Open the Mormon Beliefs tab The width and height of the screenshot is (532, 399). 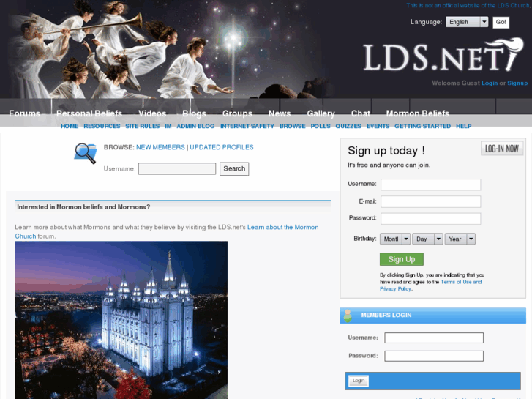click(x=418, y=113)
